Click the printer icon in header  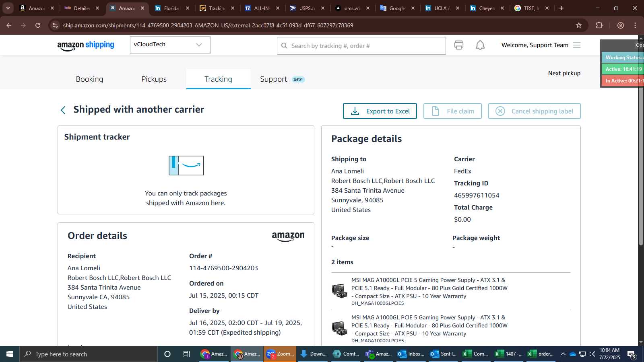coord(459,45)
